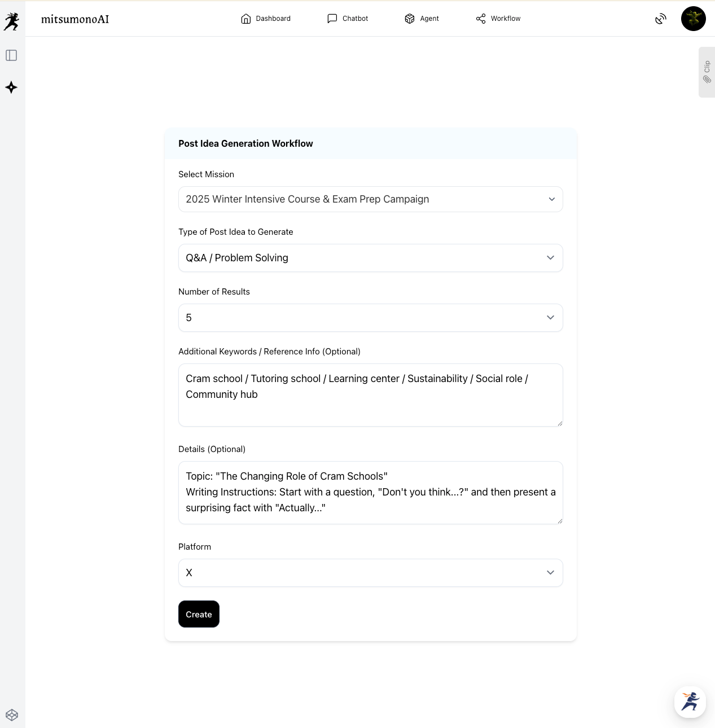This screenshot has width=715, height=728.
Task: Open the cube icon at sidebar bottom
Action: pyautogui.click(x=12, y=715)
